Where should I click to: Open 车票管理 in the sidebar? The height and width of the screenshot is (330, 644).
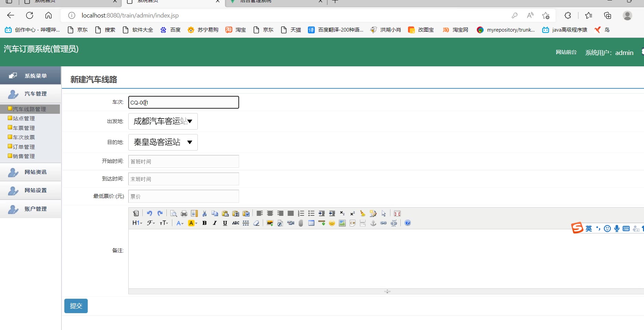click(x=24, y=128)
